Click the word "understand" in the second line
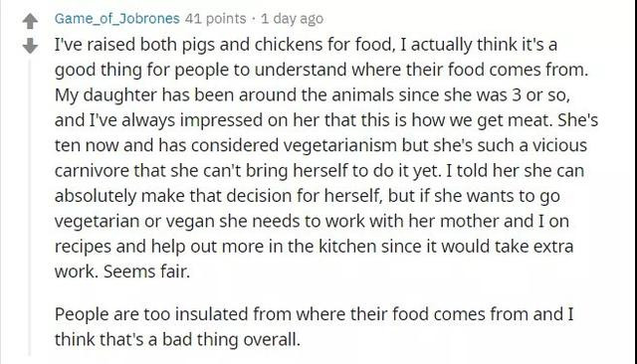 [301, 70]
